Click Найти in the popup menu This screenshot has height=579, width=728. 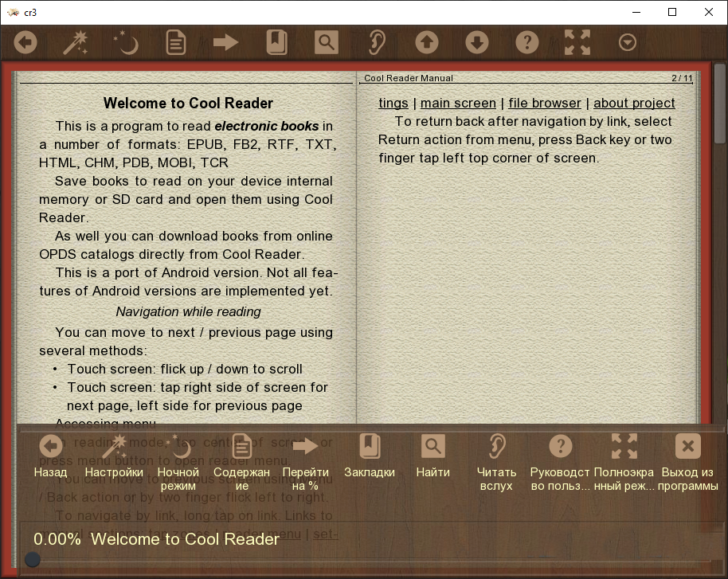coord(432,456)
